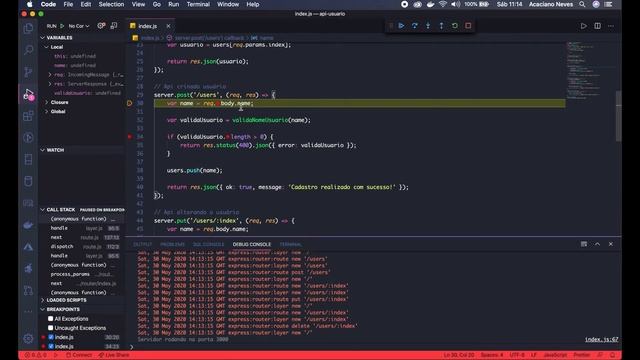Click the Connect status bar button
The height and width of the screenshot is (360, 640).
pos(79,355)
